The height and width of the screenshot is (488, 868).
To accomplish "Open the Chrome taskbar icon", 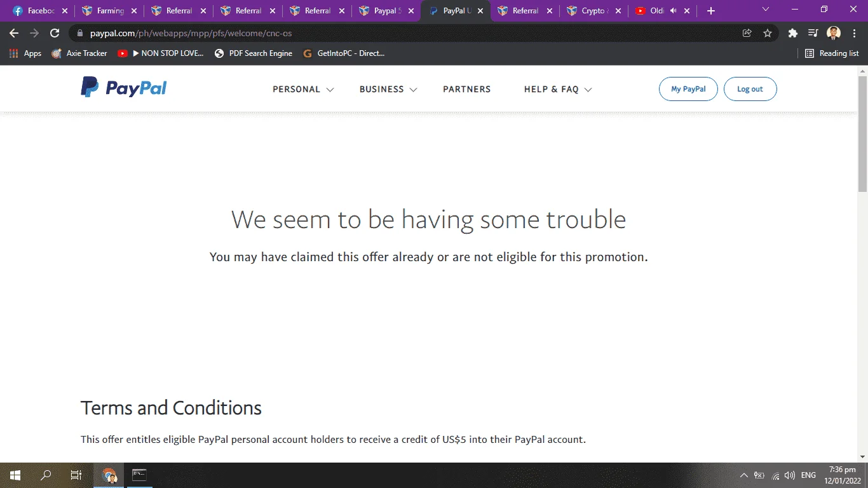I will pos(109,475).
